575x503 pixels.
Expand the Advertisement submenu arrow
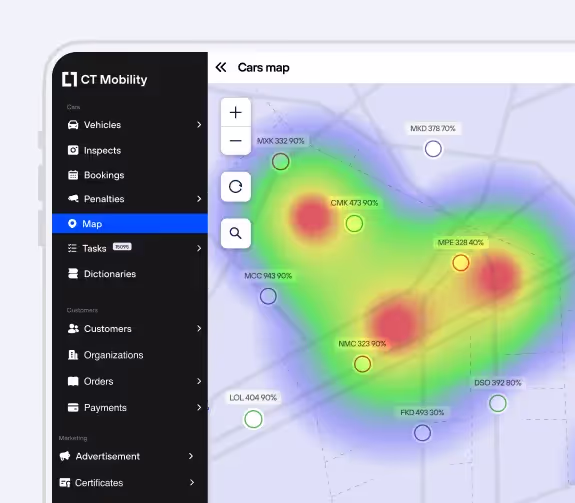[x=191, y=456]
